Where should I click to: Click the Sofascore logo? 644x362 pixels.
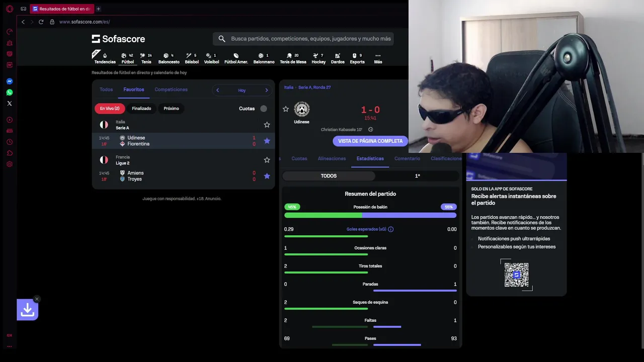tap(118, 39)
